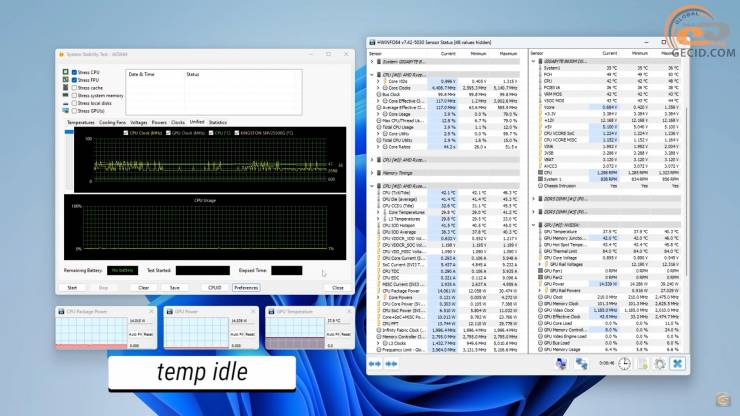740x416 pixels.
Task: Expand the Core VIDs row
Action: pyautogui.click(x=378, y=81)
